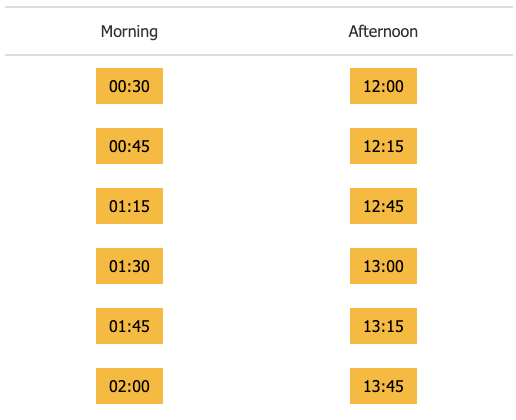516x420 pixels.
Task: Book the 01:45 morning slot
Action: [129, 326]
